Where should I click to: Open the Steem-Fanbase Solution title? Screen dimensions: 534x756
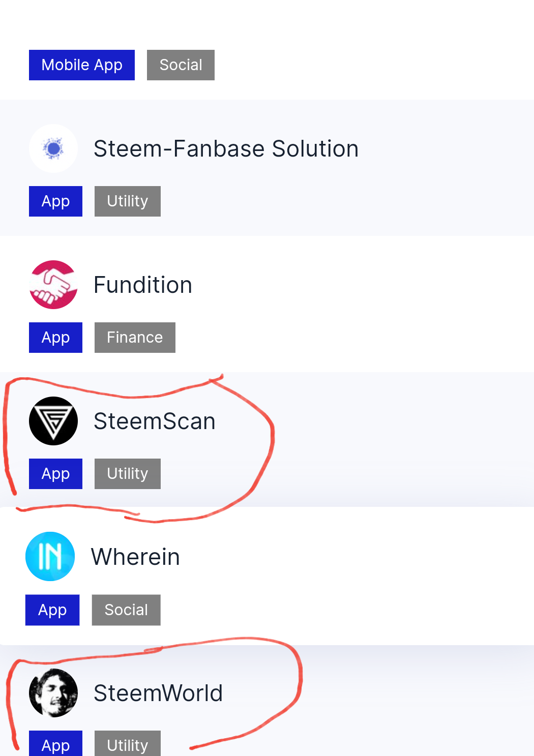coord(226,149)
